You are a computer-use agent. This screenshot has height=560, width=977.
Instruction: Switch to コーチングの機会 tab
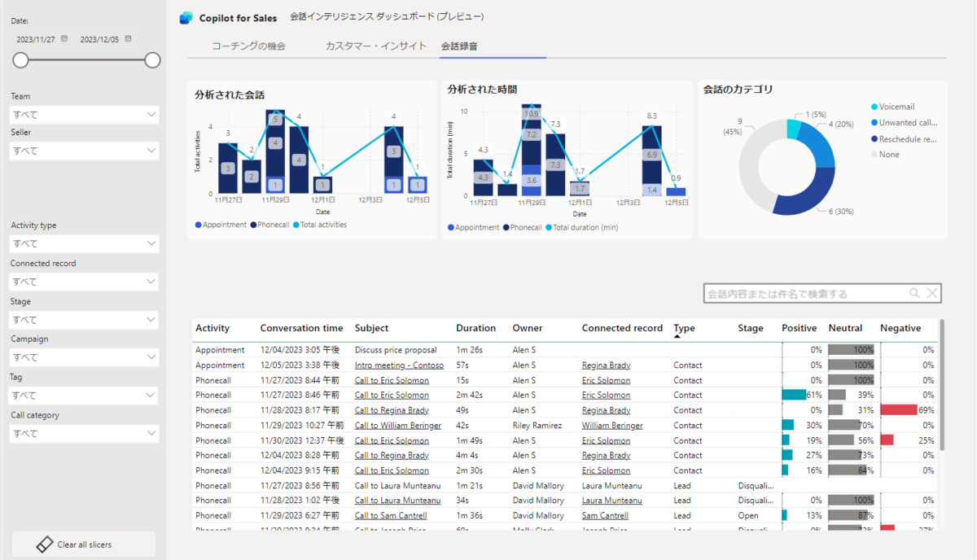pos(248,46)
